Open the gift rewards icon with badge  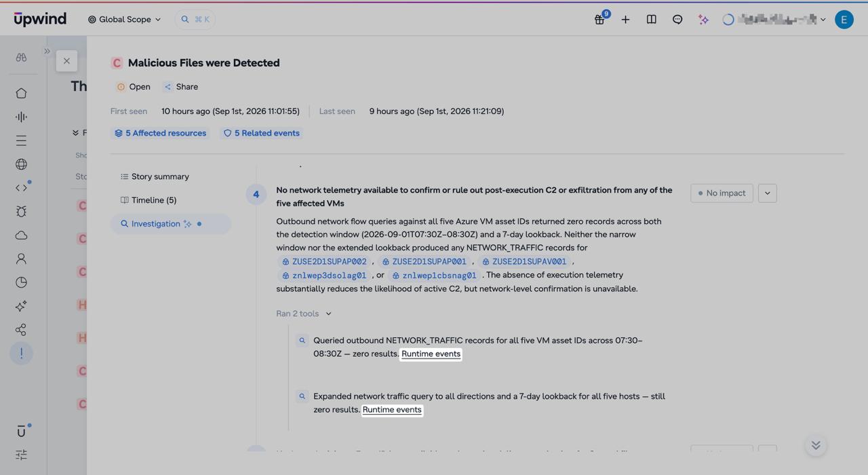click(600, 19)
